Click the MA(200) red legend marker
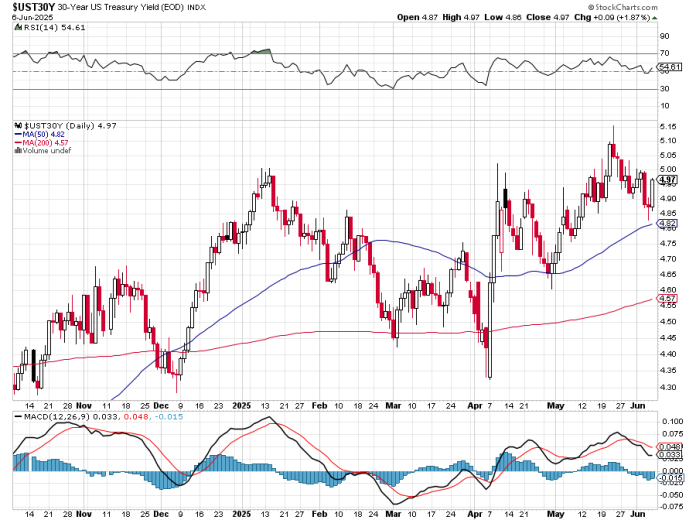Screen dimensions: 696x520 tap(16, 141)
